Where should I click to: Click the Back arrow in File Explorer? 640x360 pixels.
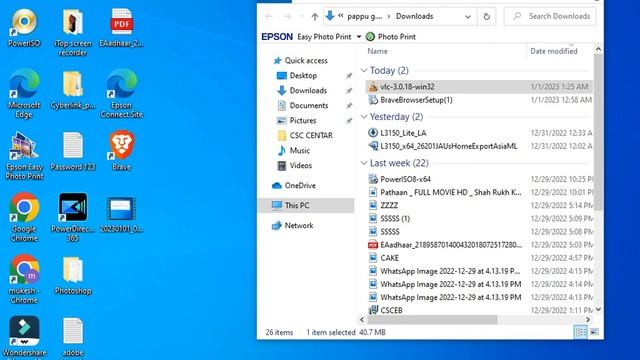point(269,16)
